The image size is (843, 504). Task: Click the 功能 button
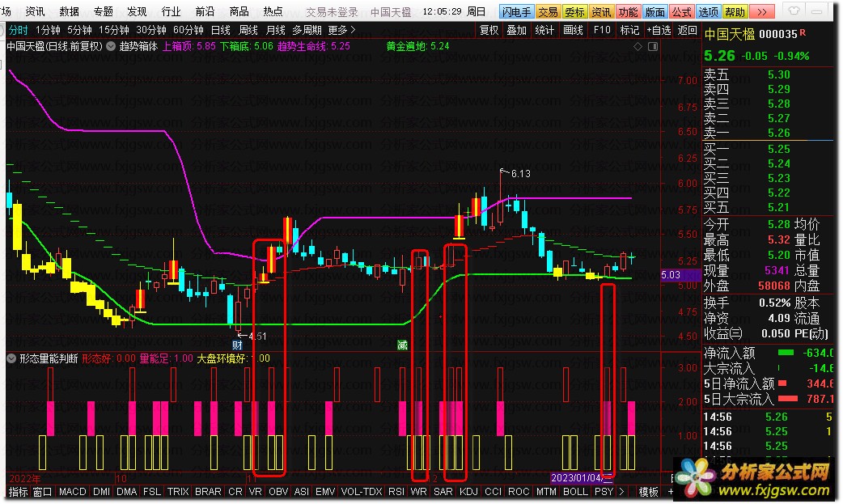click(x=628, y=12)
